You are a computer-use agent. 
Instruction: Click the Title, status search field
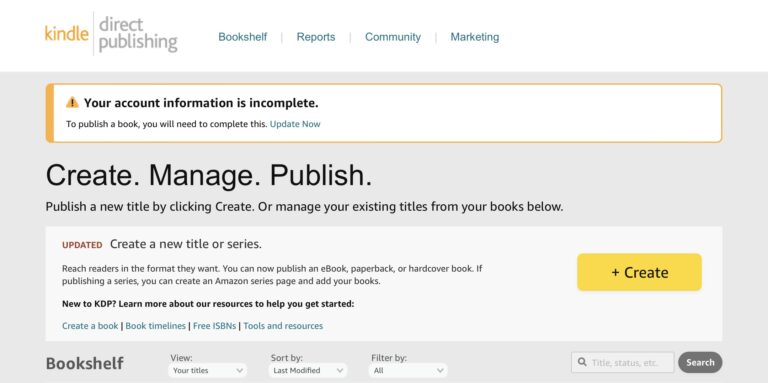tap(623, 362)
